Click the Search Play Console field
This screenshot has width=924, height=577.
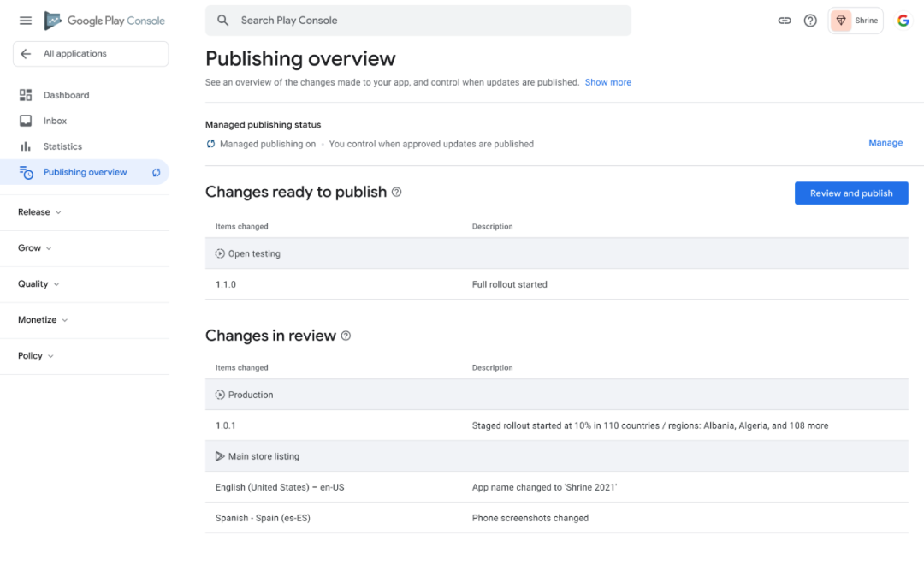tap(418, 21)
